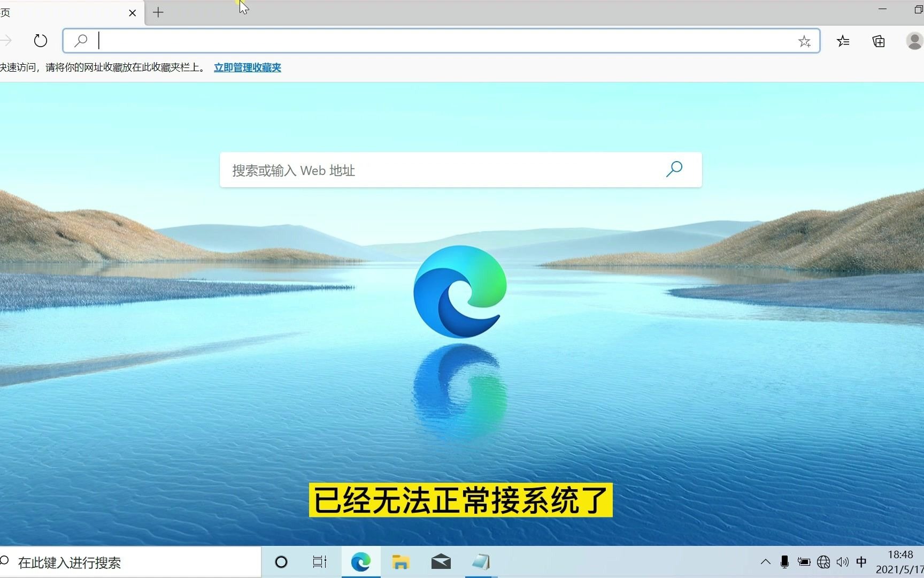Open Cortana circle on taskbar

pyautogui.click(x=281, y=562)
